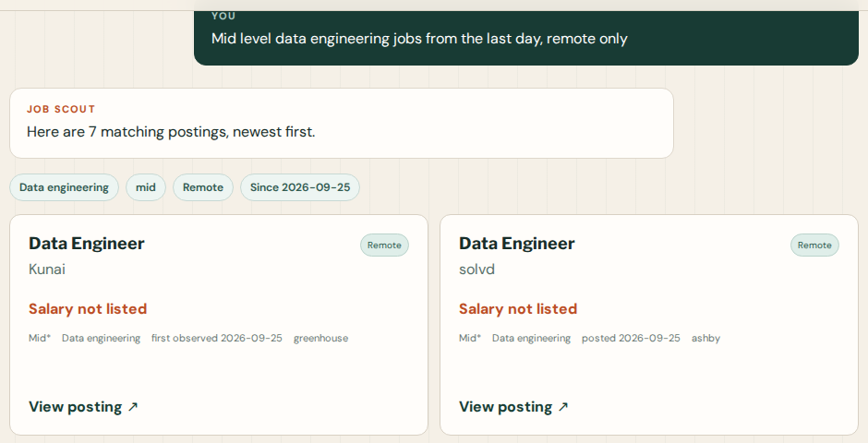868x443 pixels.
Task: Click the Data Engineer title on Kunai card
Action: [87, 244]
